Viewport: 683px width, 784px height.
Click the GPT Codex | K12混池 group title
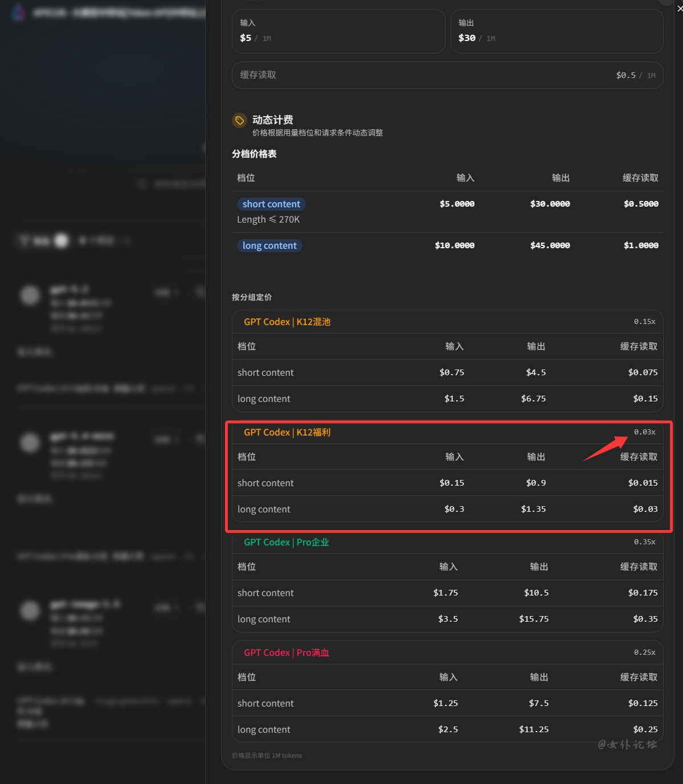tap(287, 322)
